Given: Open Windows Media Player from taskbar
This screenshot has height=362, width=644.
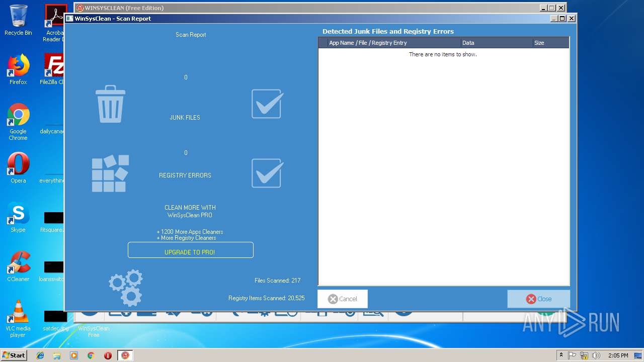Looking at the screenshot, I should (74, 355).
